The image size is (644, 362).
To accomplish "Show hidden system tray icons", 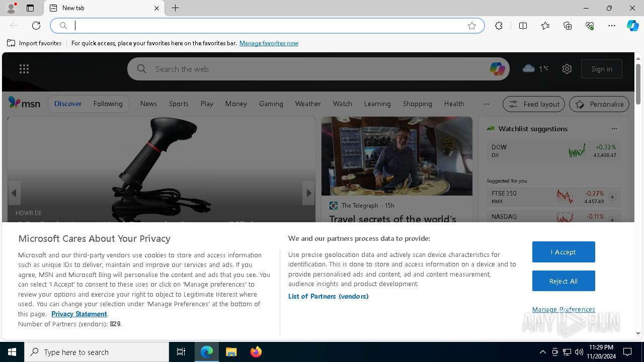I will tap(542, 352).
